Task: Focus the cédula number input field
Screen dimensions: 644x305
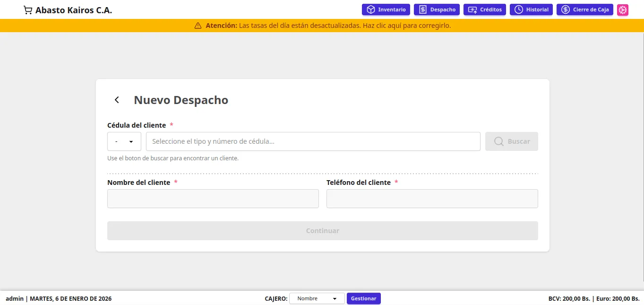Action: (313, 141)
